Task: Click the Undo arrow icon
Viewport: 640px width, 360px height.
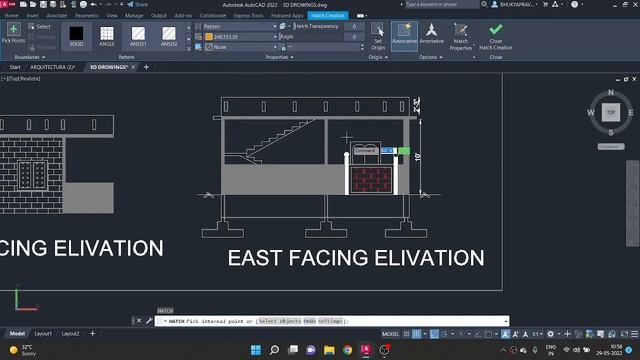Action: click(93, 4)
